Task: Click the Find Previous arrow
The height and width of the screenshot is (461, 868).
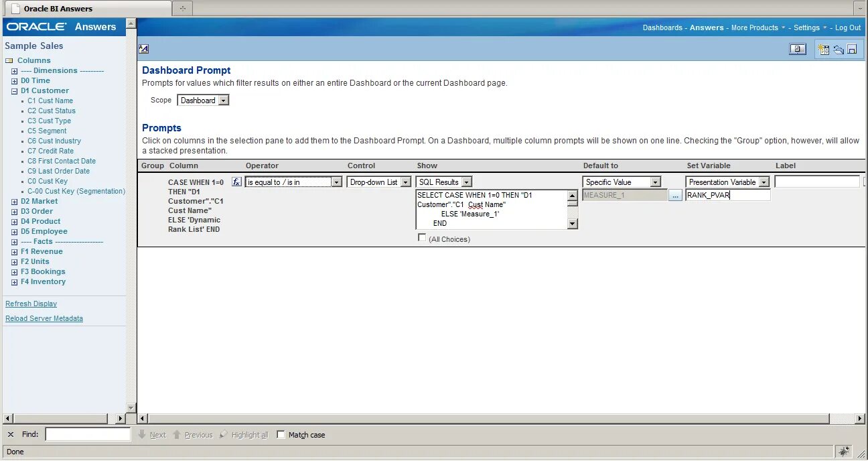Action: coord(177,435)
